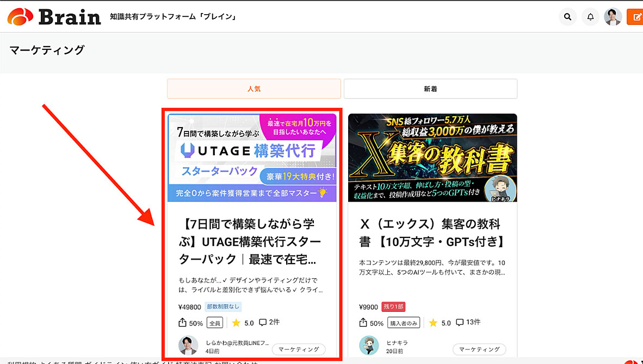Click star rating icon on UTAGE card
Screen dimensions: 643x364
(236, 323)
